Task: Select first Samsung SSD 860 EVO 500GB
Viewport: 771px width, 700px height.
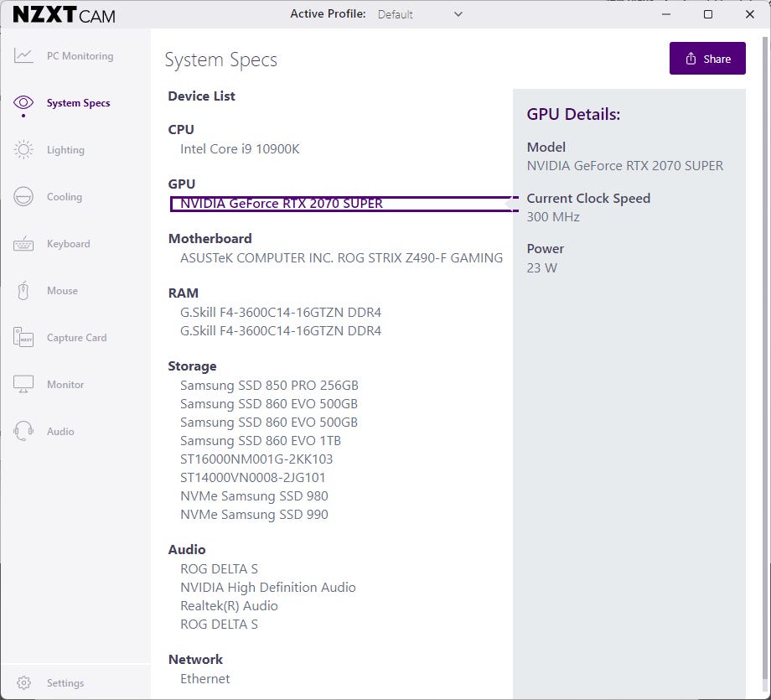Action: tap(268, 404)
